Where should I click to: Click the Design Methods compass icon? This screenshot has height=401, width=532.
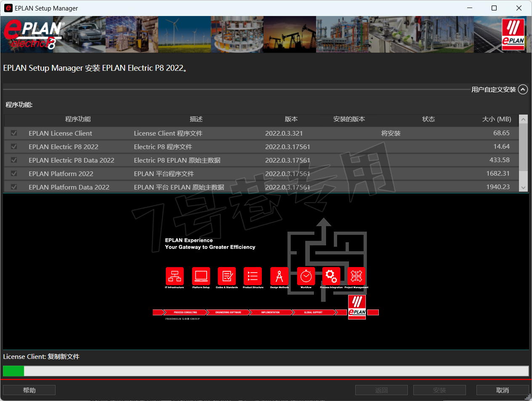[279, 276]
